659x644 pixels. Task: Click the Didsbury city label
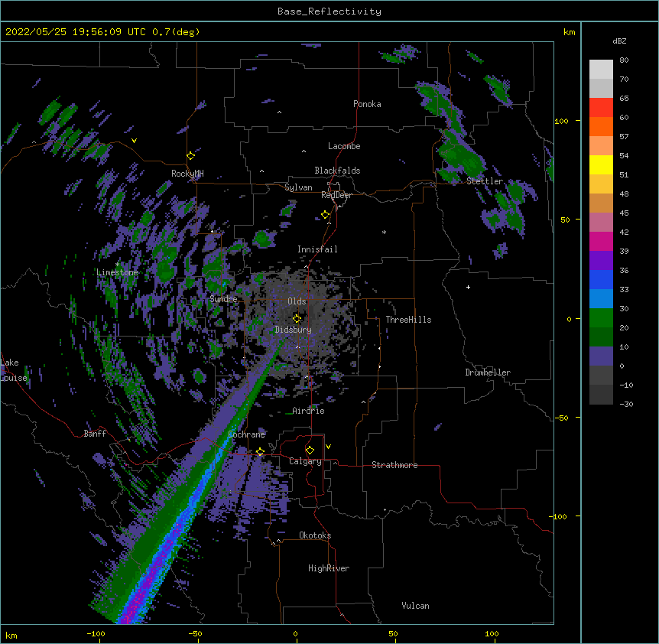coord(293,330)
